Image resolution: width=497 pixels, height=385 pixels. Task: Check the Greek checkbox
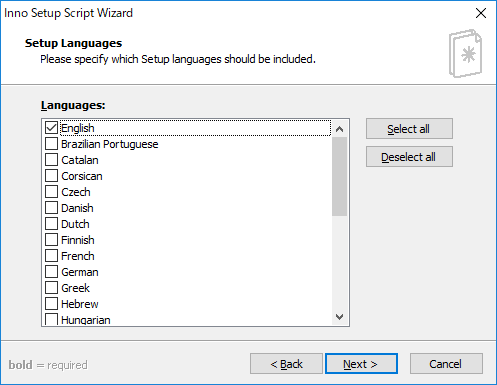[x=51, y=288]
